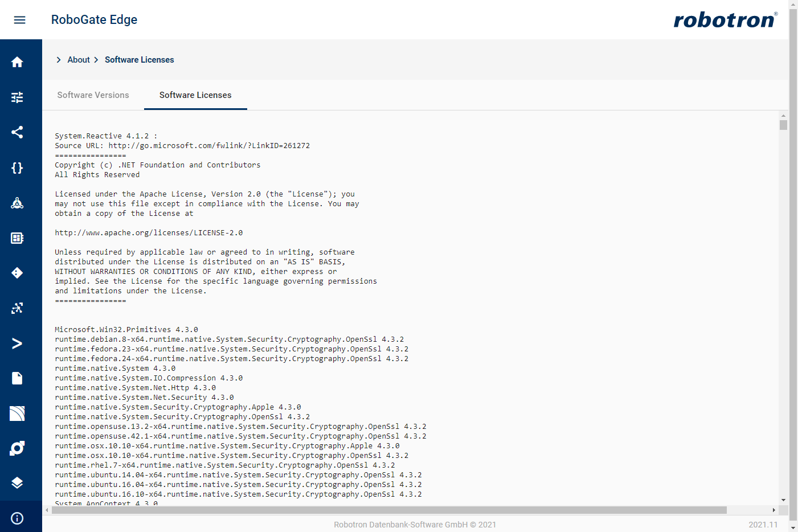
Task: Open the ring-shaped logo sidebar icon
Action: [17, 448]
